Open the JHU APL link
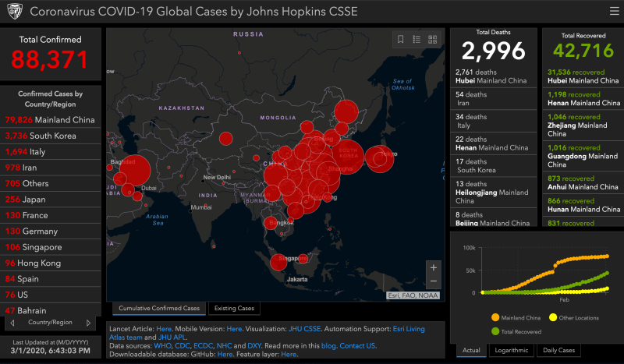The width and height of the screenshot is (624, 364). (172, 337)
